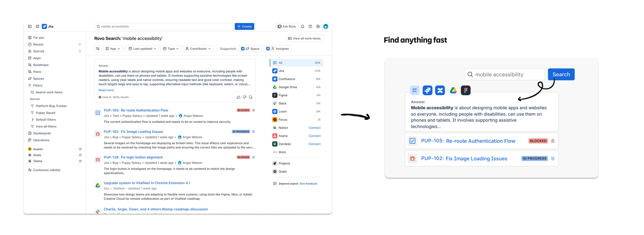Screen dimensions: 644x235
Task: Select the All results tab
Action: (296, 63)
